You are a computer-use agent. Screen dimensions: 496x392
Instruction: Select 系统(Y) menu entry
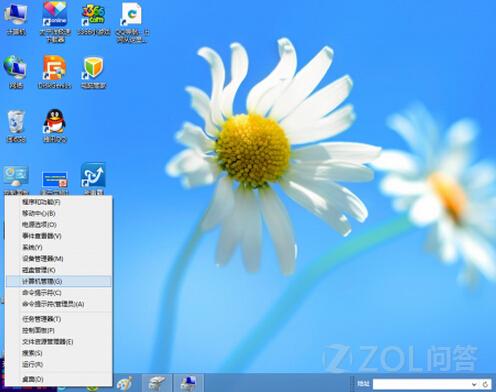click(x=58, y=247)
